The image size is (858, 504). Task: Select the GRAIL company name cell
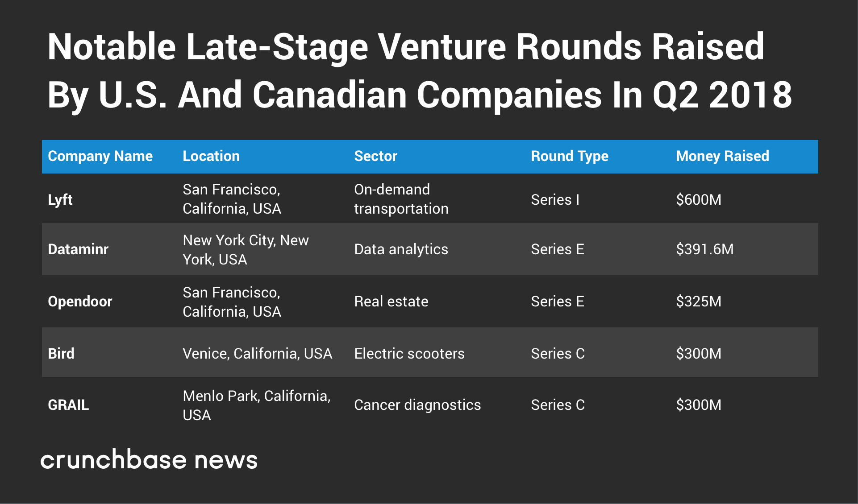pyautogui.click(x=68, y=405)
